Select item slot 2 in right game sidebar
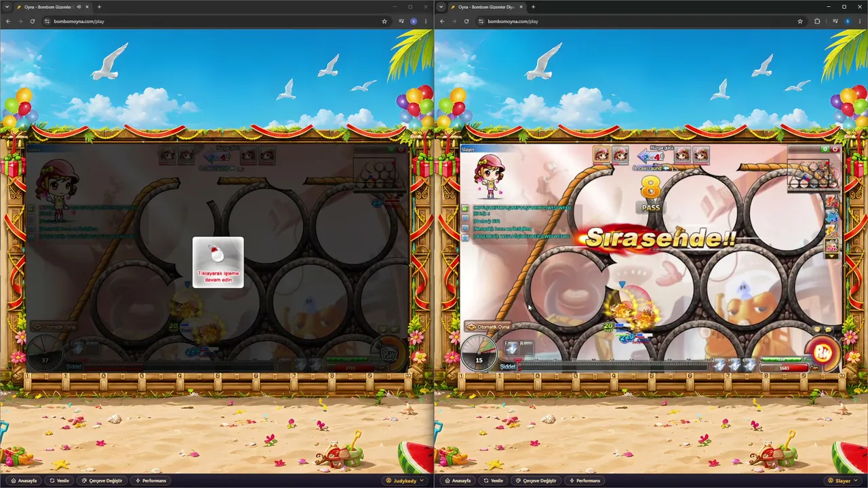 pos(832,216)
